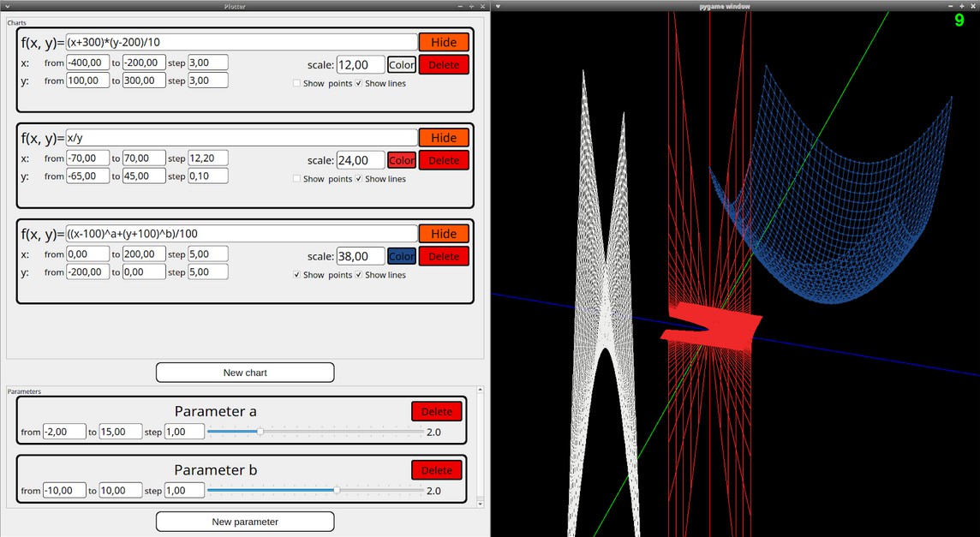Edit third chart y from value -200,00
The height and width of the screenshot is (537, 980).
[x=87, y=272]
